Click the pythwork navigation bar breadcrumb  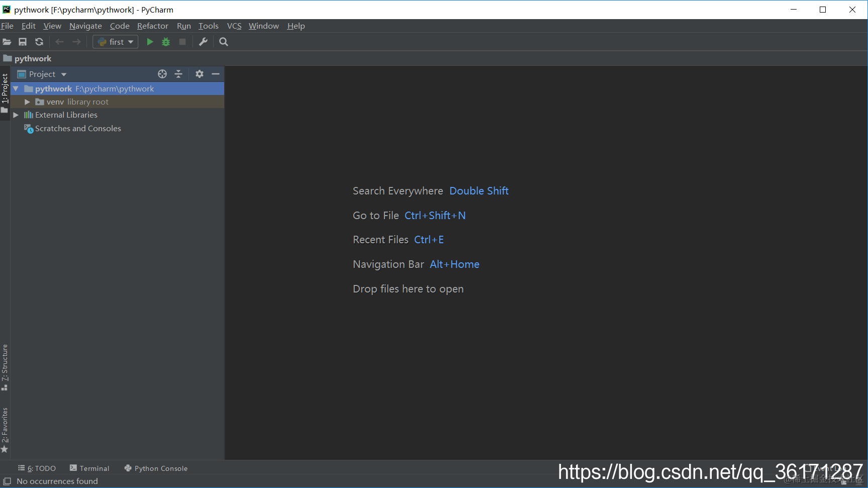coord(28,59)
